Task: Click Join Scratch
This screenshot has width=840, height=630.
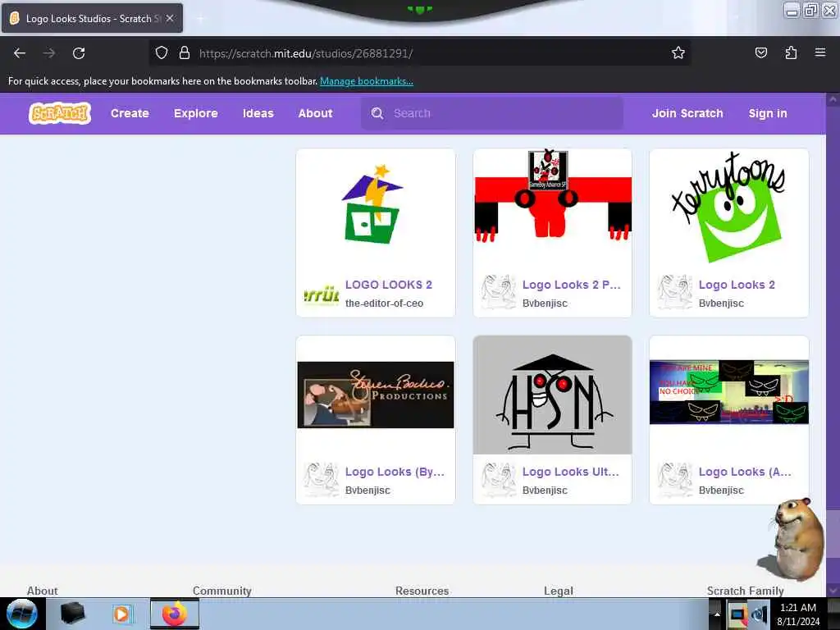Action: point(687,113)
